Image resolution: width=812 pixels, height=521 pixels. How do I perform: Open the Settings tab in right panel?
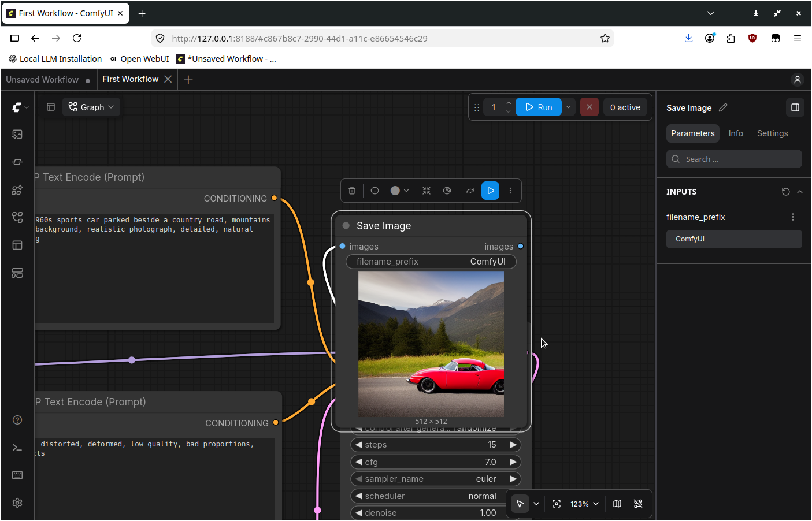(773, 133)
